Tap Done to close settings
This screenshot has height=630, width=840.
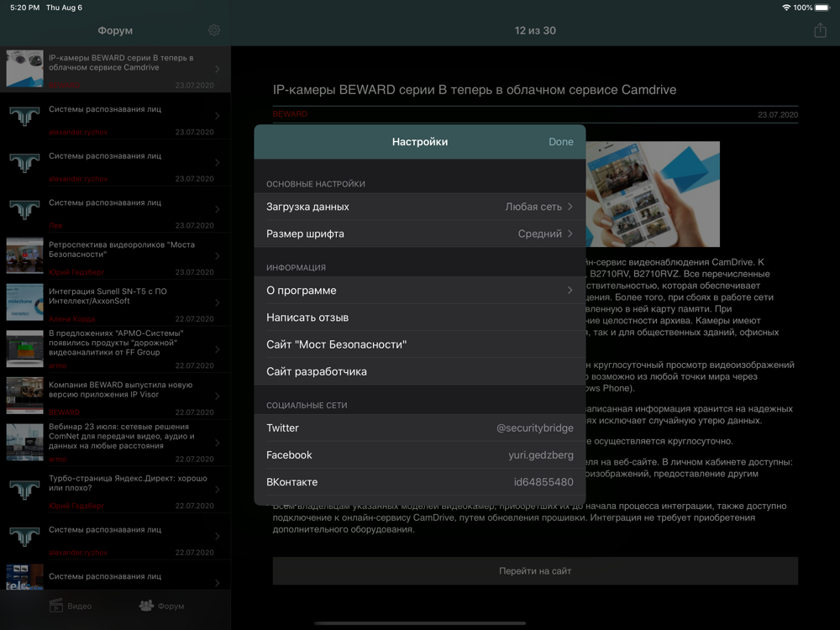coord(560,142)
